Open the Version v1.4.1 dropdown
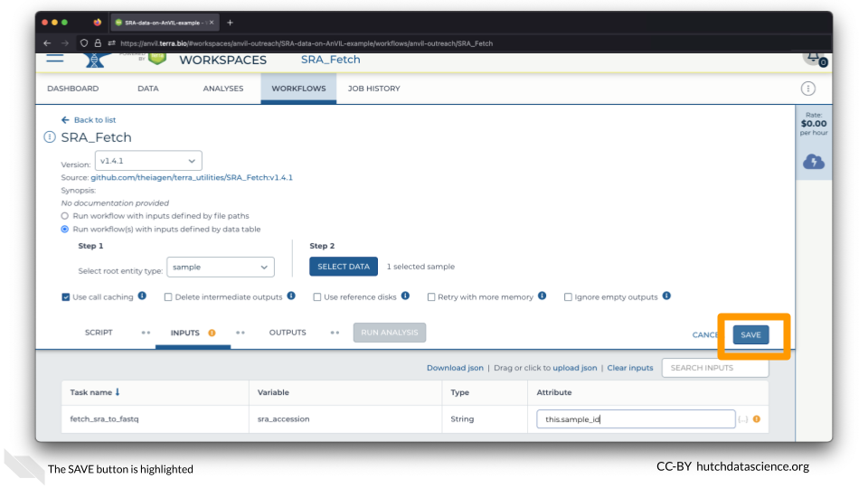The width and height of the screenshot is (868, 488). pos(147,161)
